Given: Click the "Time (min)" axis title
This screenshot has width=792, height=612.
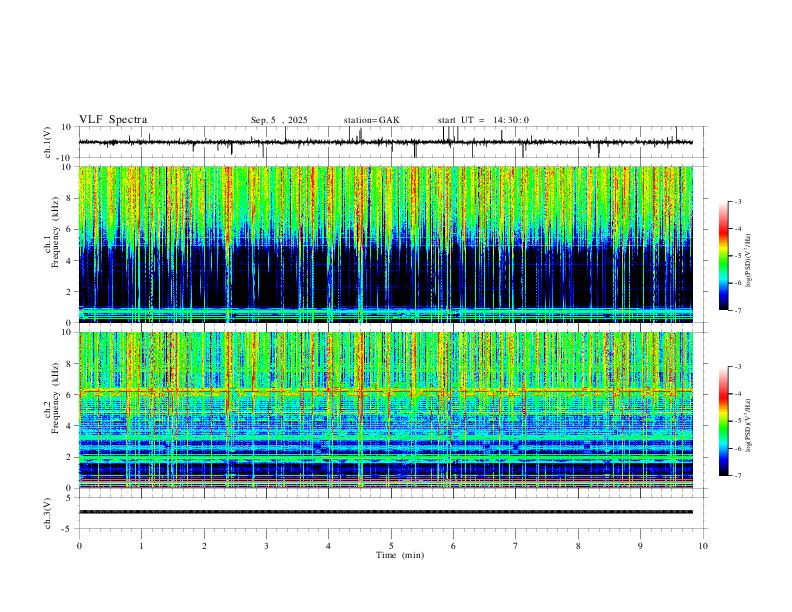Looking at the screenshot, I should [x=400, y=555].
